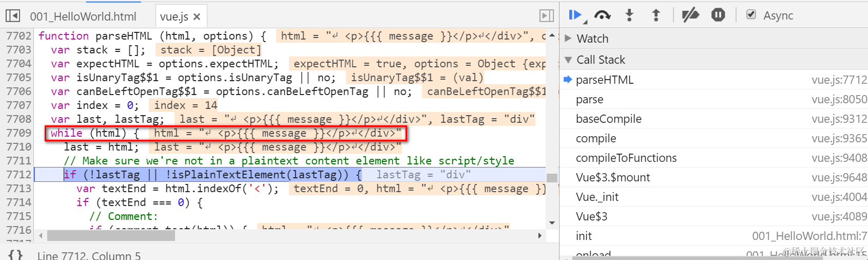Resume script execution
The height and width of the screenshot is (260, 868).
coord(575,15)
